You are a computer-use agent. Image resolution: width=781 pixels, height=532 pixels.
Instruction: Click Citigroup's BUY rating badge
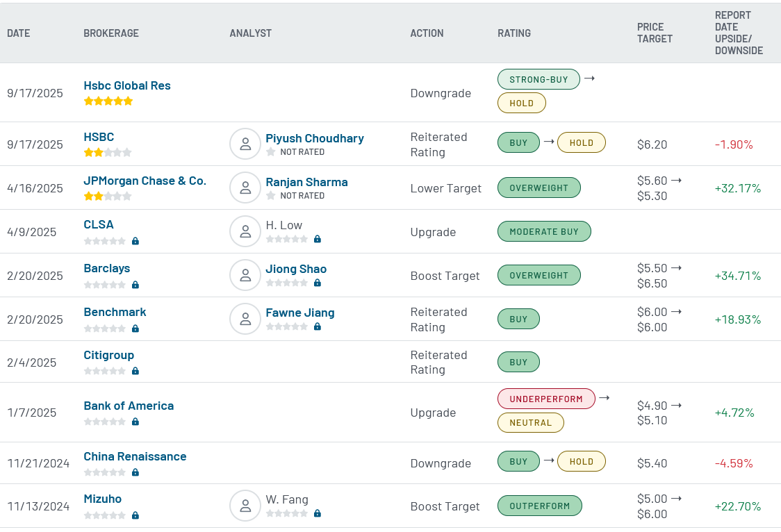pyautogui.click(x=518, y=362)
